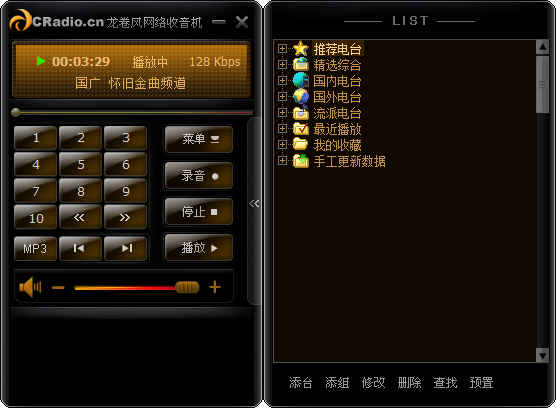Click the 查找 search link
Image resolution: width=556 pixels, height=408 pixels.
coord(445,382)
